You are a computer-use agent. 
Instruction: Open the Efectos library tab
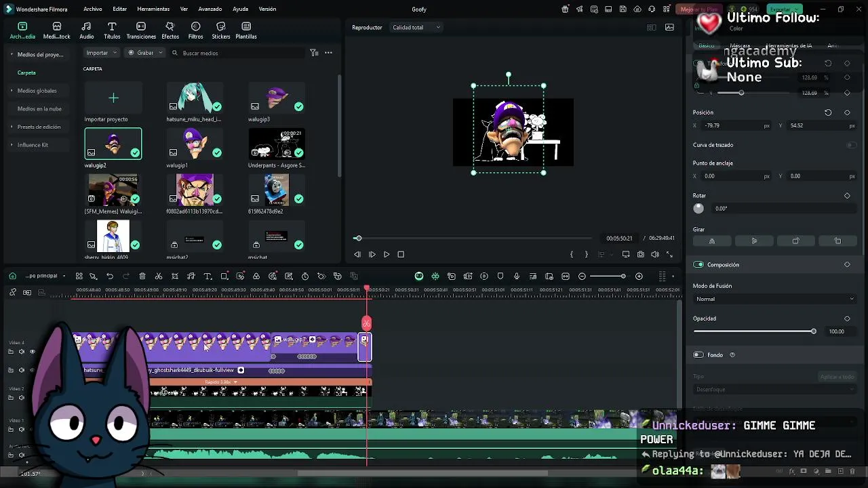pyautogui.click(x=170, y=30)
